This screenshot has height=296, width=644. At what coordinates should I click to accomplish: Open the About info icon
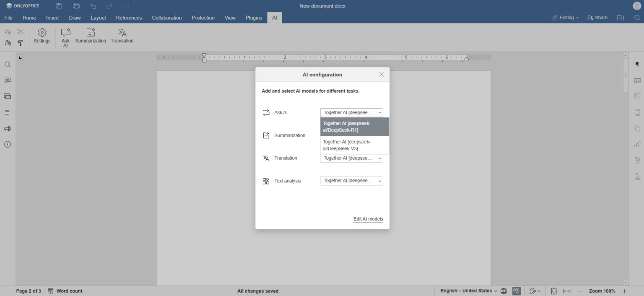[x=8, y=144]
